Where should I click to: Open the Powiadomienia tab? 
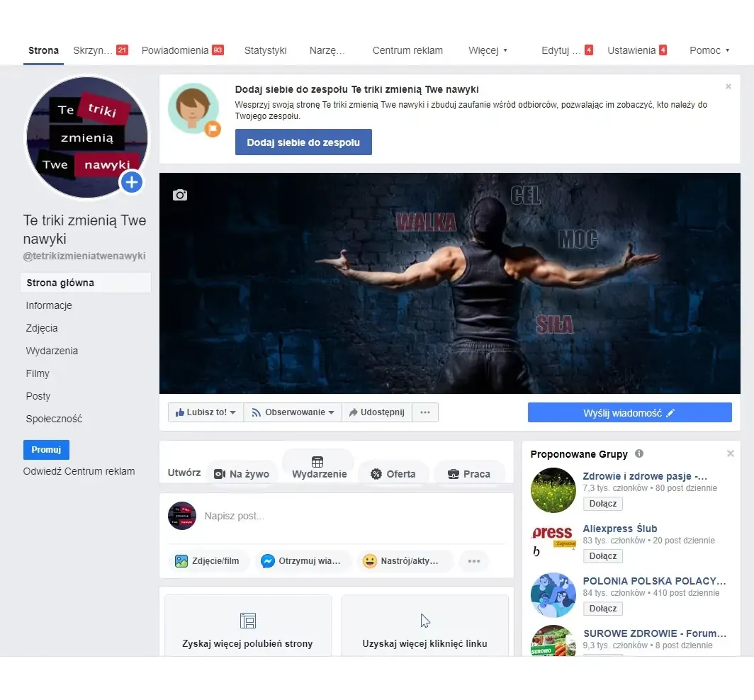pyautogui.click(x=175, y=50)
